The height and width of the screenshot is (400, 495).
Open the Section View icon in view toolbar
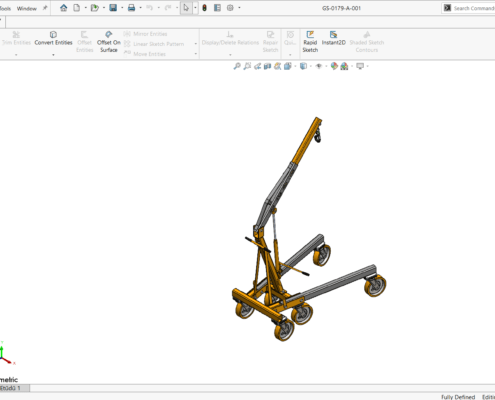(x=267, y=66)
